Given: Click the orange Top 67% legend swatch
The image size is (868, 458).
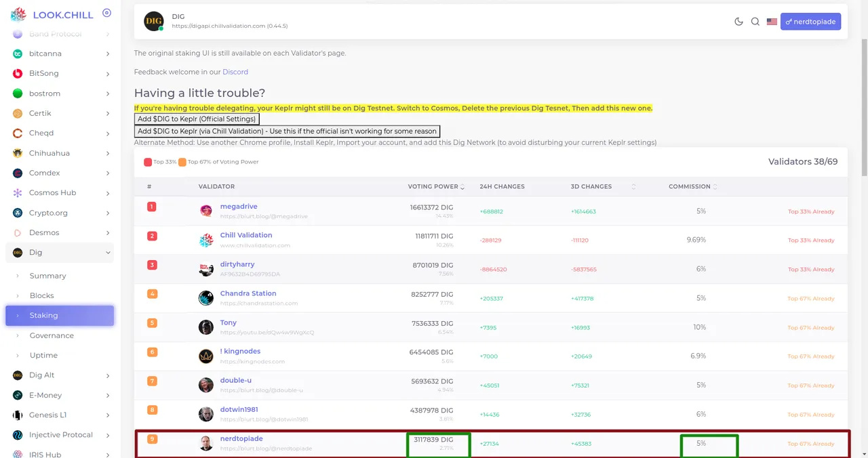Looking at the screenshot, I should tap(182, 162).
